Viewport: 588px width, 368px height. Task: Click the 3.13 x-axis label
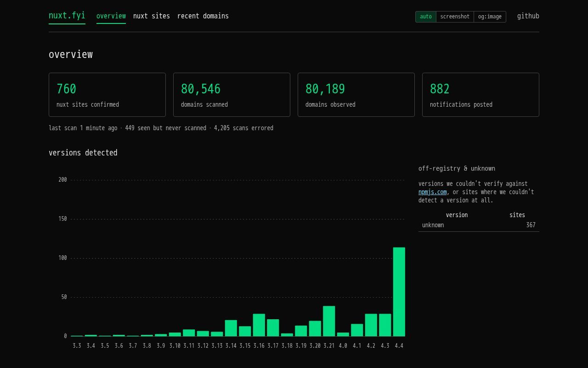pyautogui.click(x=217, y=346)
